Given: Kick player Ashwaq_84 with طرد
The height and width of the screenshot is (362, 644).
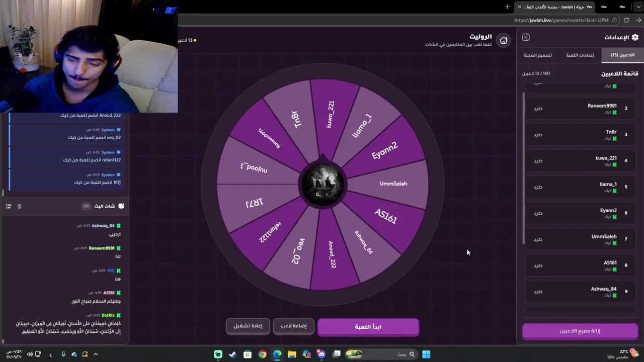Looking at the screenshot, I should (538, 292).
